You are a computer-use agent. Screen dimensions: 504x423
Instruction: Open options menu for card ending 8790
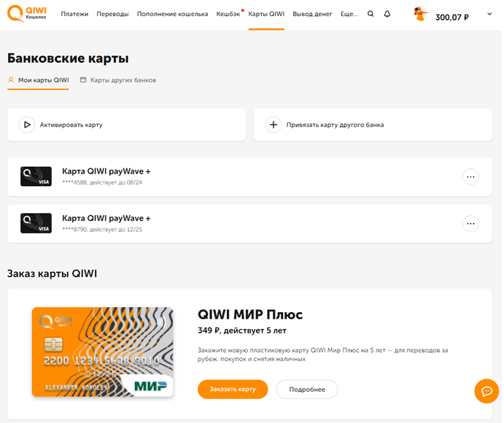[470, 224]
